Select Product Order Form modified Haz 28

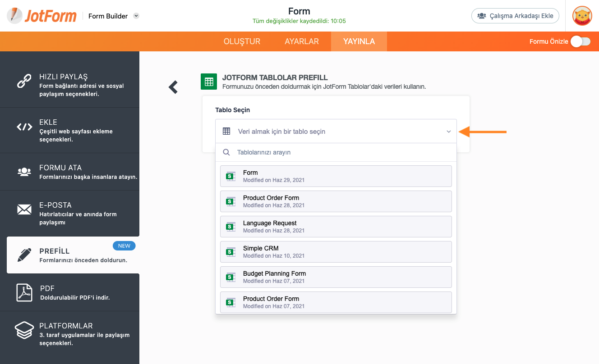tap(336, 201)
